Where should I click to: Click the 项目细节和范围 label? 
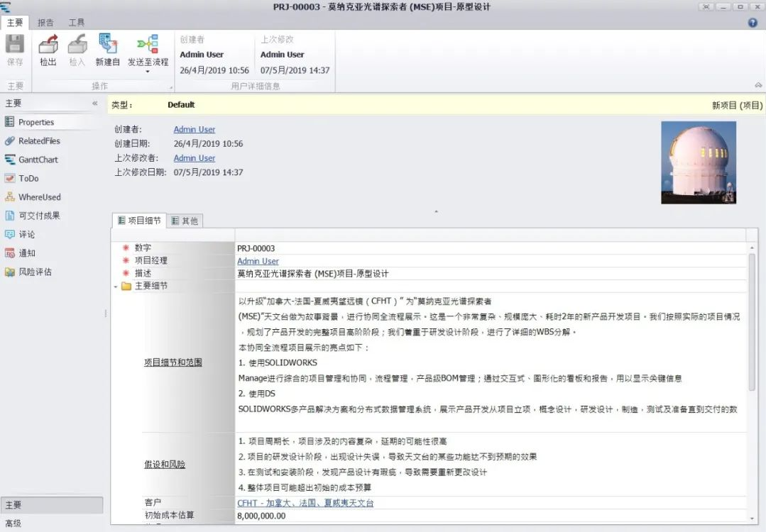(x=173, y=362)
